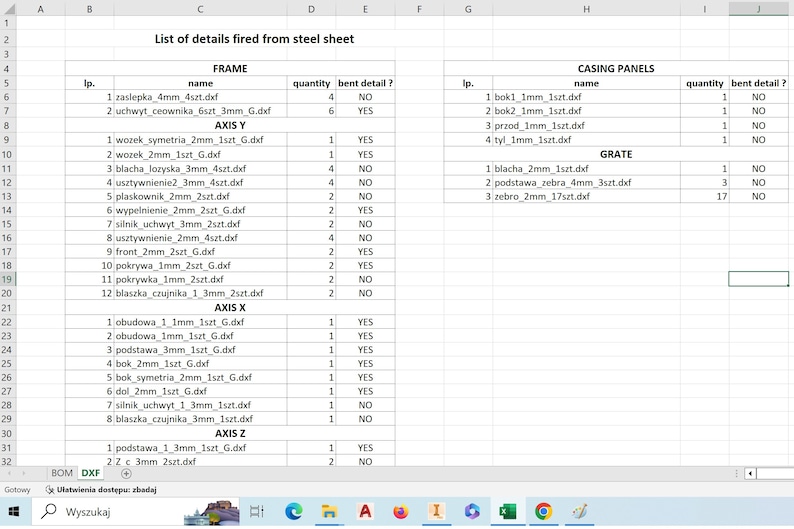Click the sheet tab bar resize dots

(736, 473)
